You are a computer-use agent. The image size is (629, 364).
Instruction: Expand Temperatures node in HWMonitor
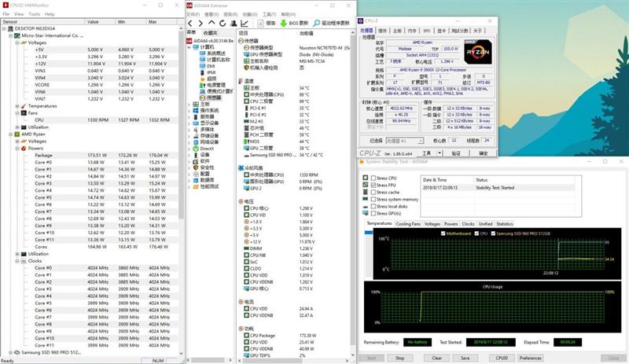click(x=17, y=106)
